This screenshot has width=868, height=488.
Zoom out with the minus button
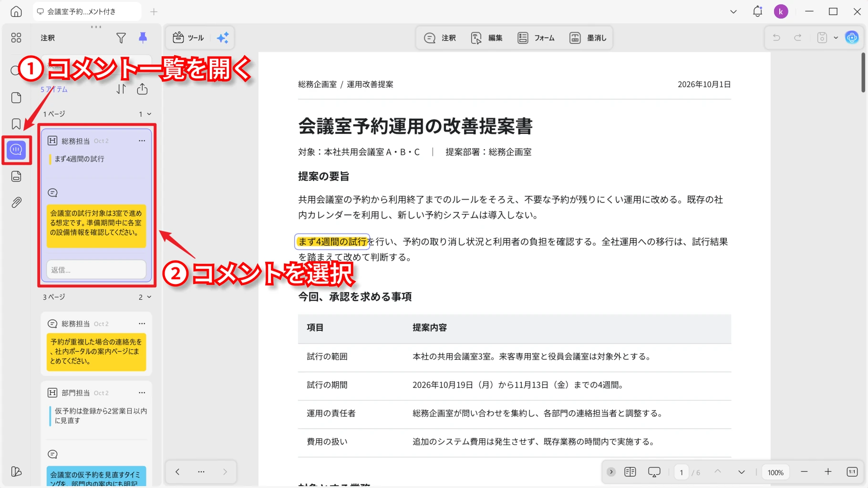pyautogui.click(x=804, y=472)
